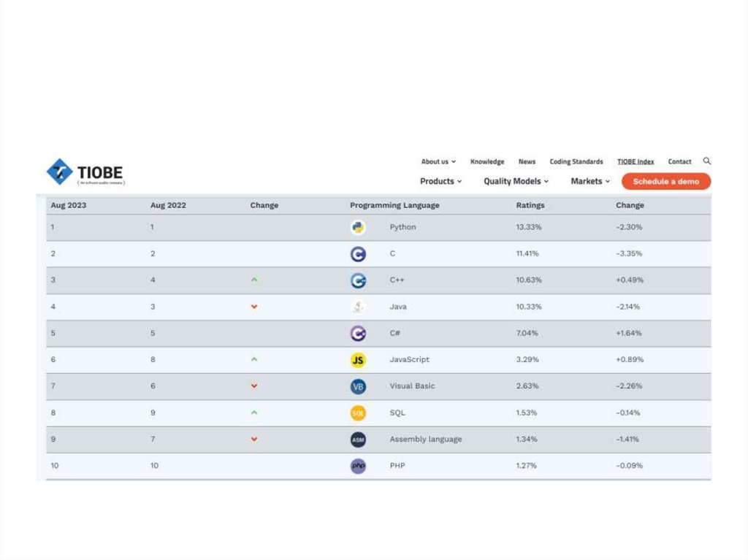This screenshot has width=748, height=560.
Task: Click the PHP logo icon
Action: pyautogui.click(x=358, y=466)
